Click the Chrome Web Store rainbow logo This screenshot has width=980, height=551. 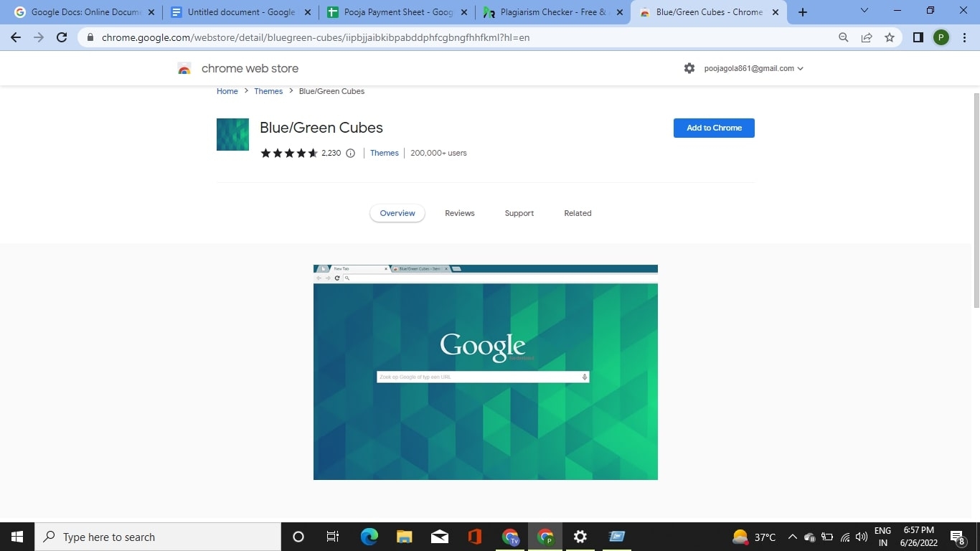(184, 69)
